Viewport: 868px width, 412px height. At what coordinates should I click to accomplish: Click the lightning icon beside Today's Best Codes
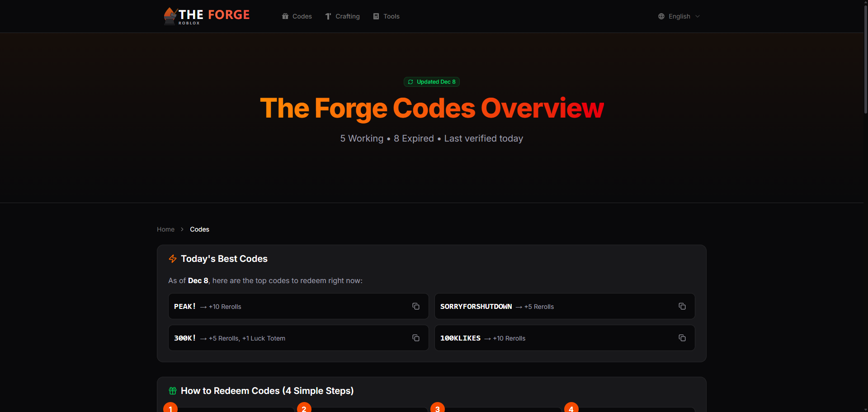coord(172,259)
